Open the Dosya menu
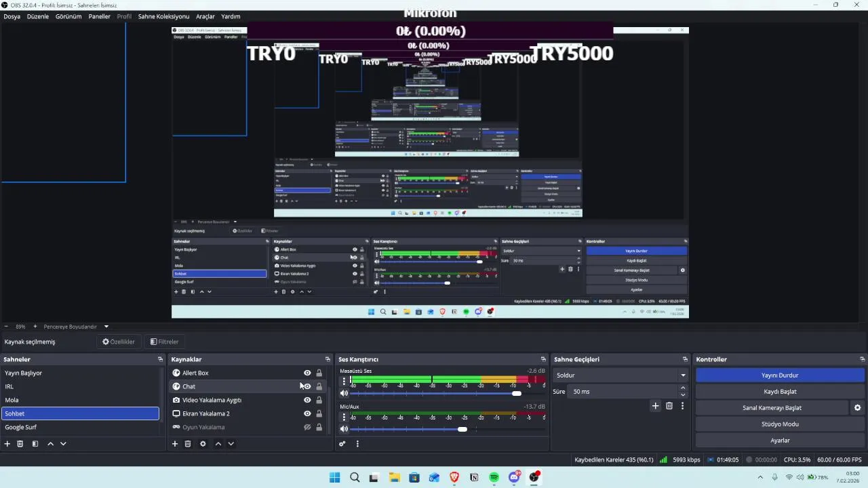Screen dimensions: 868x488 tap(12, 16)
